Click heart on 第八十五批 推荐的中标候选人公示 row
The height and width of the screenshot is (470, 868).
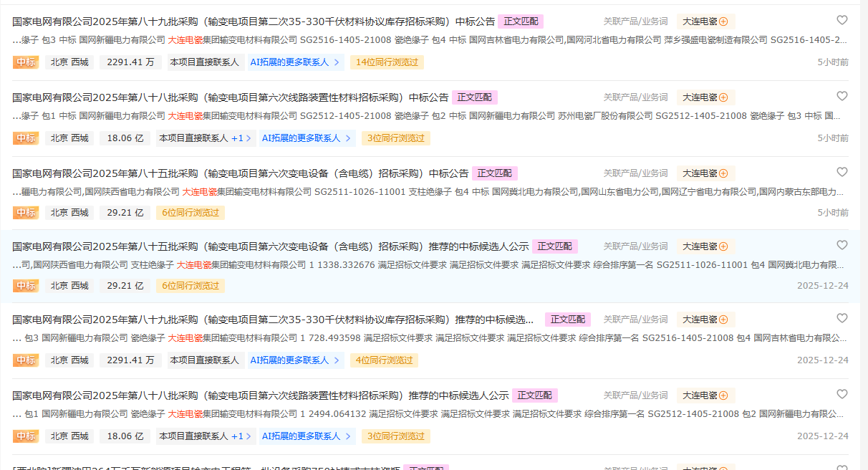pyautogui.click(x=842, y=245)
